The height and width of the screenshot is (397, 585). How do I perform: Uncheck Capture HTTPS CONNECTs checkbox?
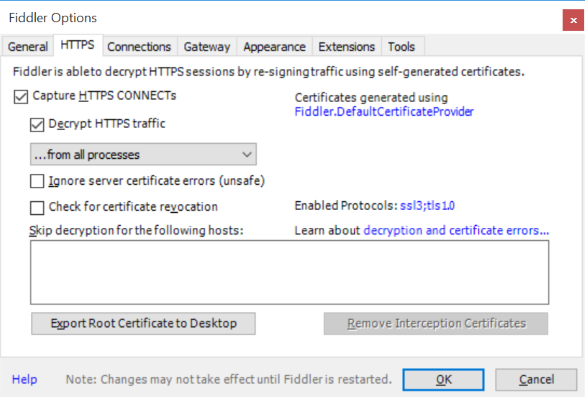(x=21, y=97)
